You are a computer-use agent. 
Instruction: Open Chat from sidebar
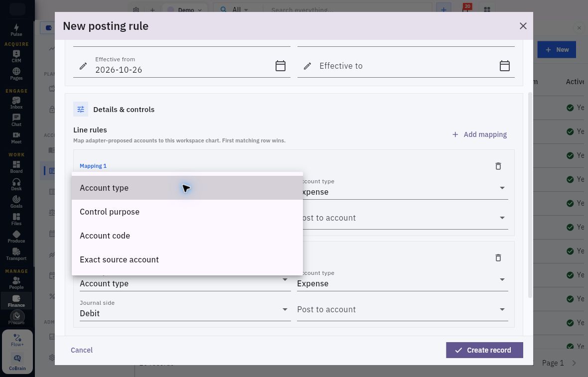16,121
